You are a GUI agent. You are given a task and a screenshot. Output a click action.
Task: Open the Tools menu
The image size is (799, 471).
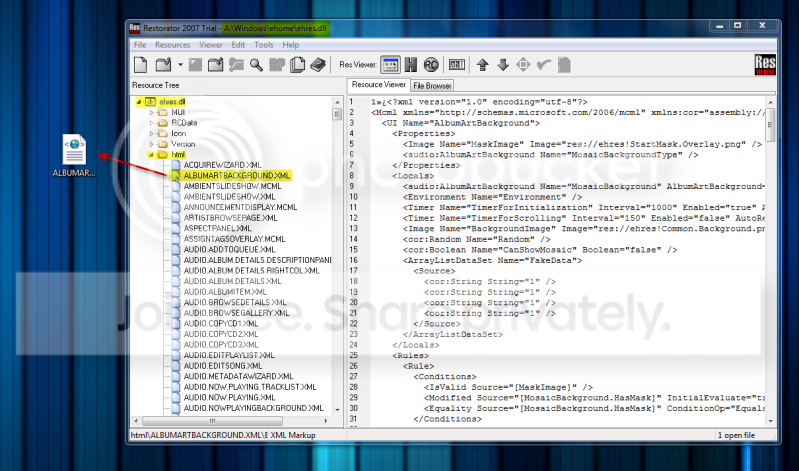(x=263, y=45)
